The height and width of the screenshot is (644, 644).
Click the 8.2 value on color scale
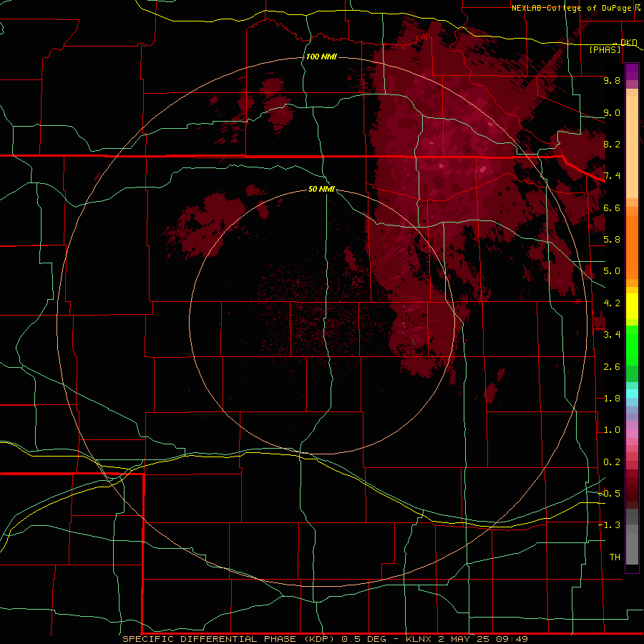[612, 144]
